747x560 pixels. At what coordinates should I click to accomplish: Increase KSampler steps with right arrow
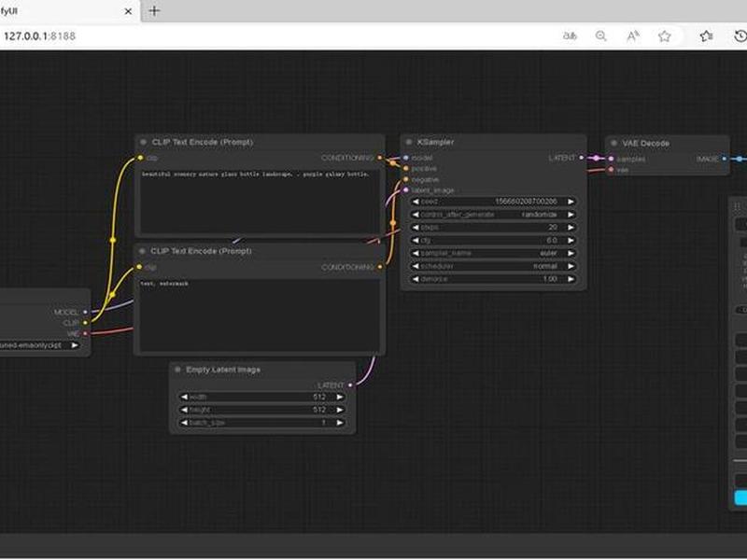[571, 228]
